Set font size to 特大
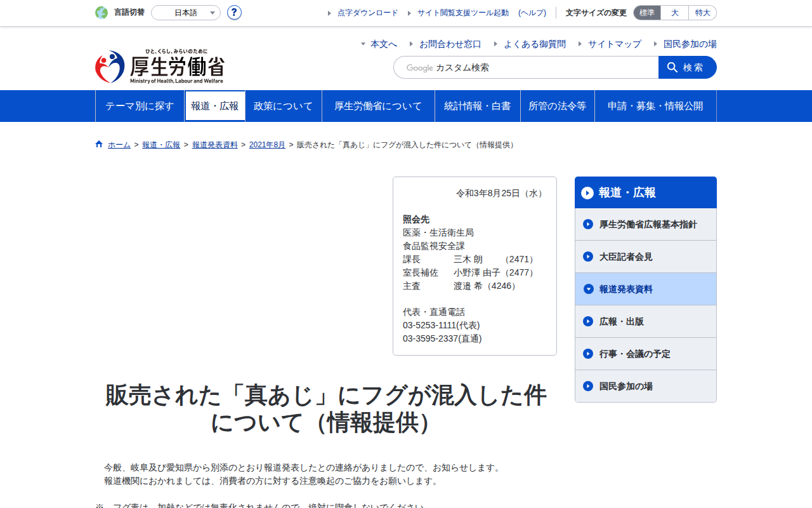Screen dimensions: 812x508 [703, 13]
